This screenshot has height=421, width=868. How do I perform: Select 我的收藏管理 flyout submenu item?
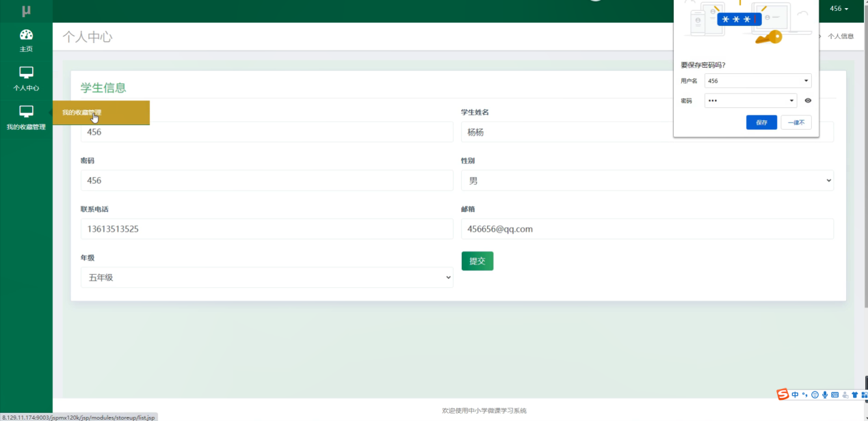[x=101, y=113]
